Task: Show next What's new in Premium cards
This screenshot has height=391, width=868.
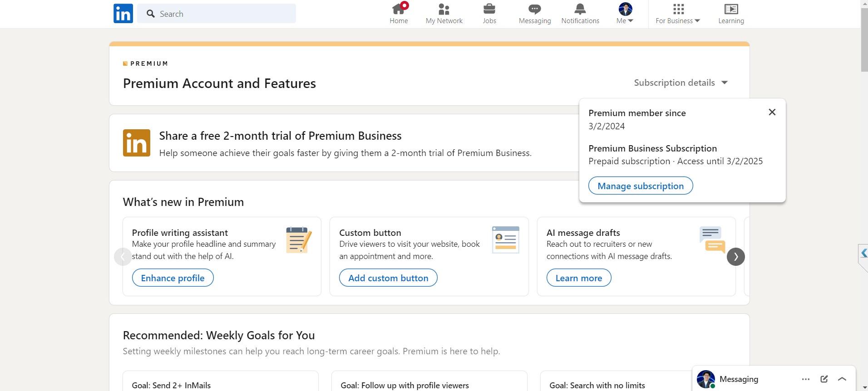Action: [x=736, y=257]
